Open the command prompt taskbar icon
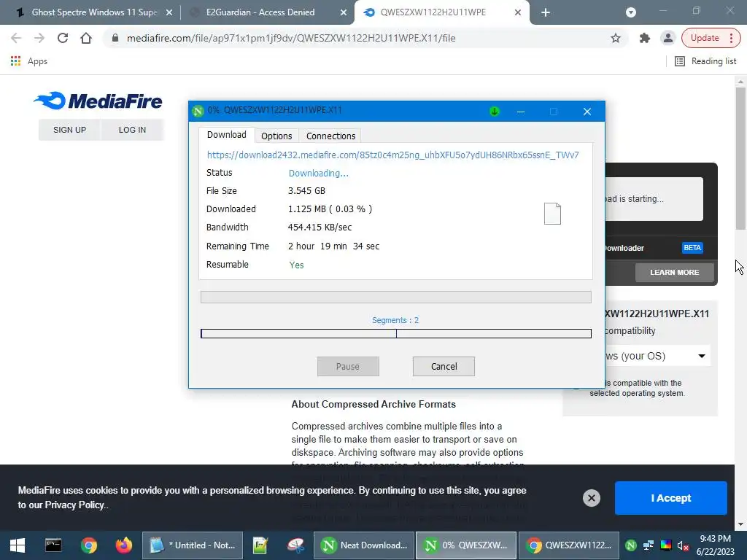 [53, 545]
